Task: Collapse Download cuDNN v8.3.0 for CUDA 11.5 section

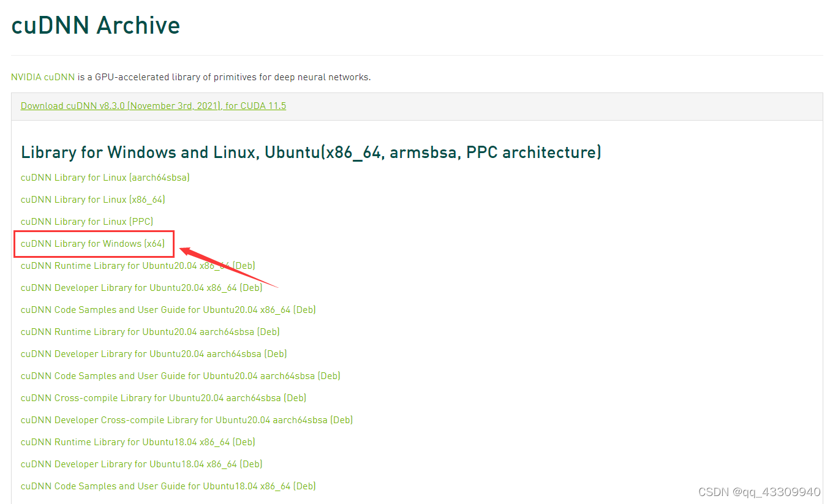Action: tap(153, 106)
